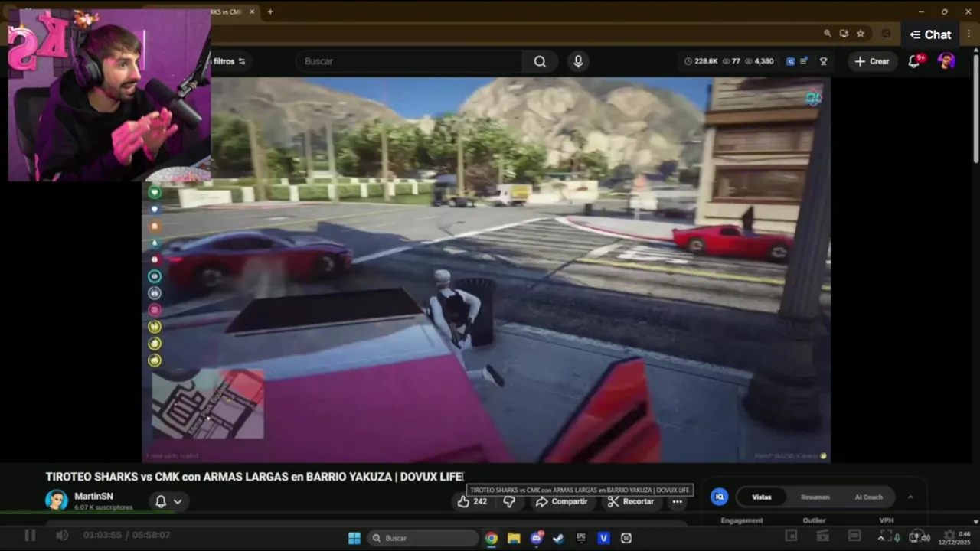Collapse the vidIQ panel with chevron
The width and height of the screenshot is (980, 551).
910,497
